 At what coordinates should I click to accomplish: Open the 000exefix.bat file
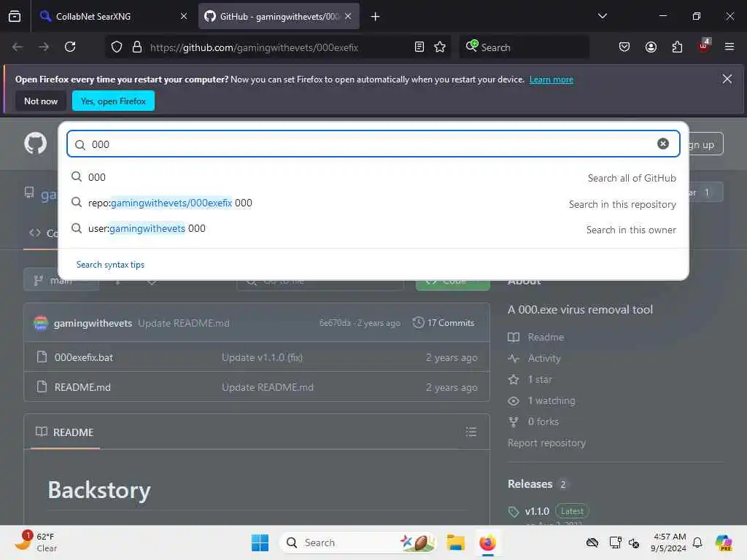pyautogui.click(x=83, y=357)
